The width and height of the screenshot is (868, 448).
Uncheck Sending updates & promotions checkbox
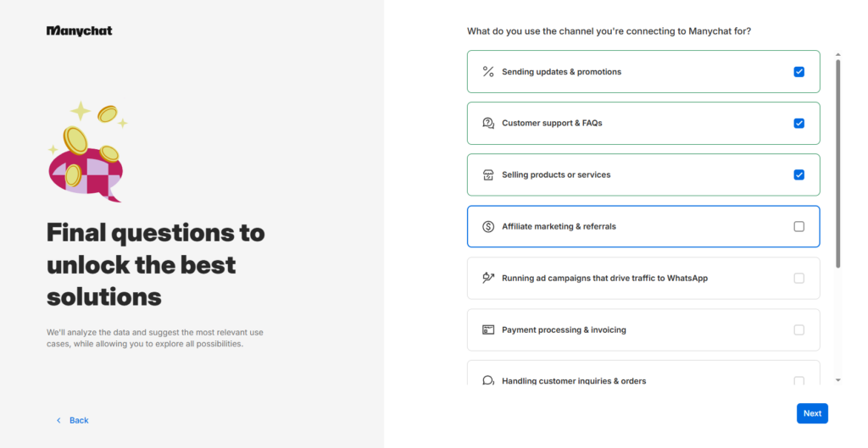click(x=798, y=72)
